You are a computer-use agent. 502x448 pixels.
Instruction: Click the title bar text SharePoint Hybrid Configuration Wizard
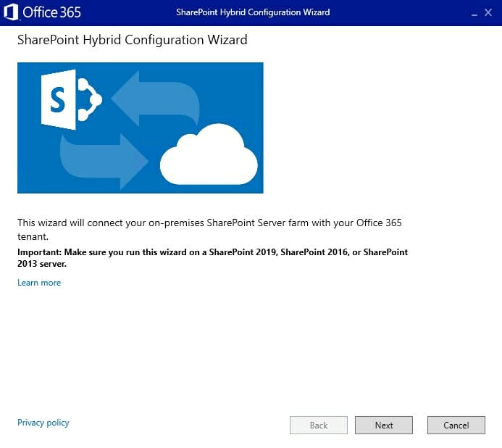click(x=253, y=12)
